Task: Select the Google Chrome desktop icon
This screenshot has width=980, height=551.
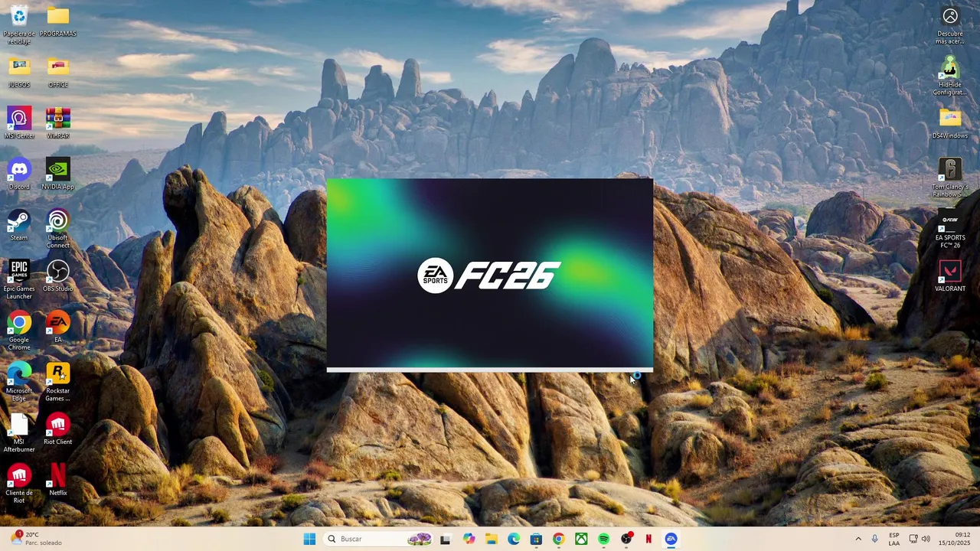Action: [x=19, y=331]
